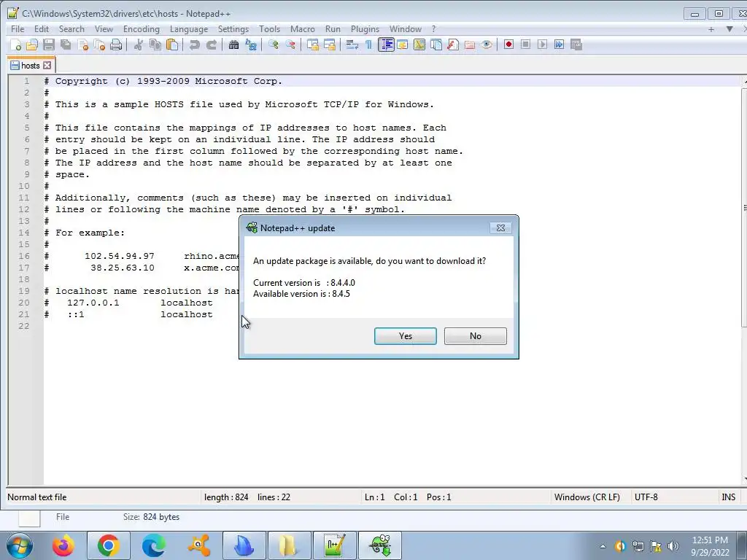Open Firefox from the taskbar
Screen dimensions: 747x560
pyautogui.click(x=63, y=545)
